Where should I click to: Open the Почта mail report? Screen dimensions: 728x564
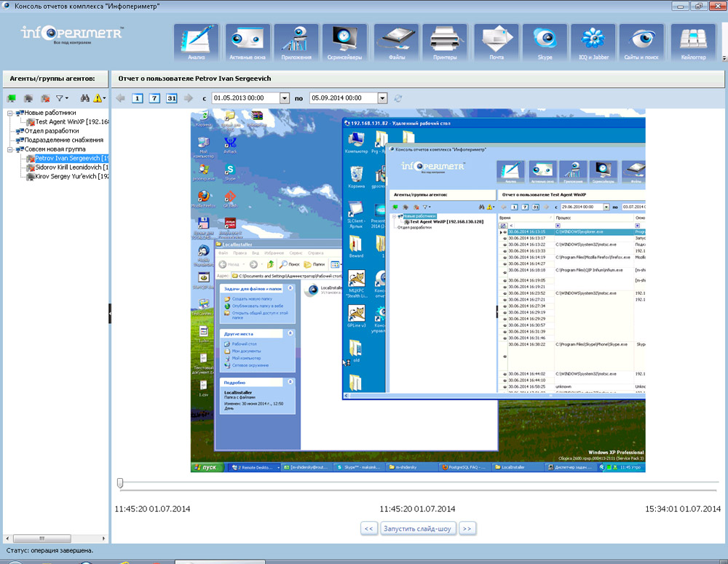coord(496,42)
